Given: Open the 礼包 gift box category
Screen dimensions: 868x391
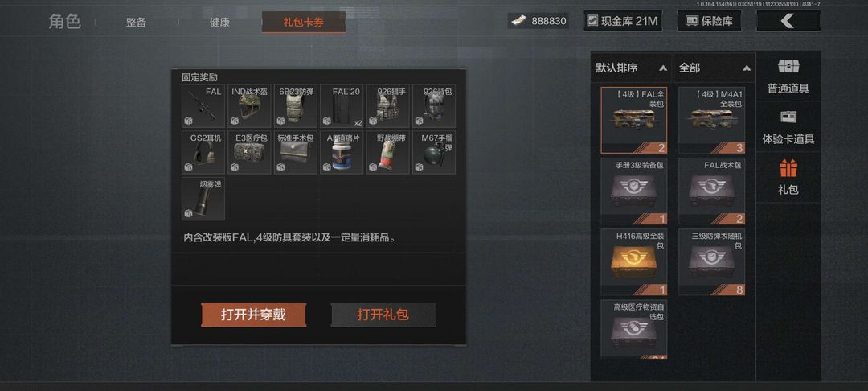Looking at the screenshot, I should pos(788,177).
